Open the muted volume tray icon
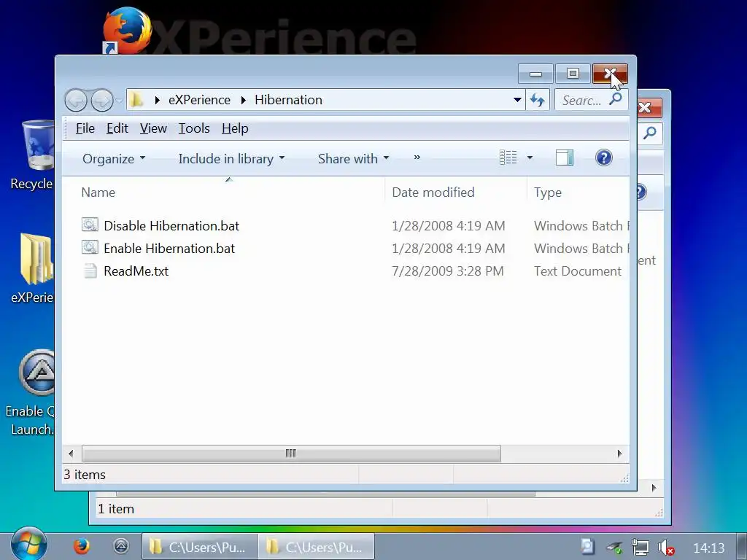Viewport: 747px width, 560px height. 665,547
